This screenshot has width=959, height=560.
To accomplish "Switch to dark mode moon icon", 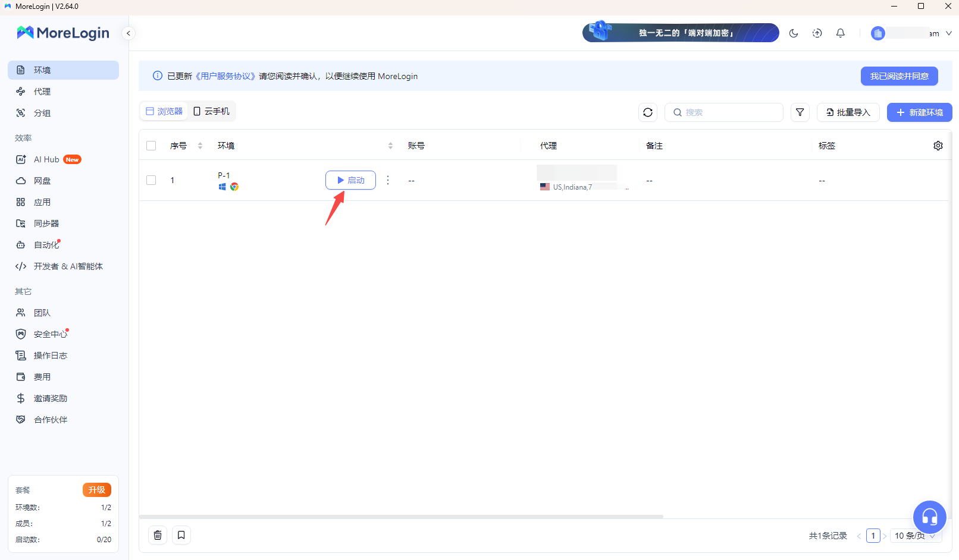I will (x=794, y=33).
